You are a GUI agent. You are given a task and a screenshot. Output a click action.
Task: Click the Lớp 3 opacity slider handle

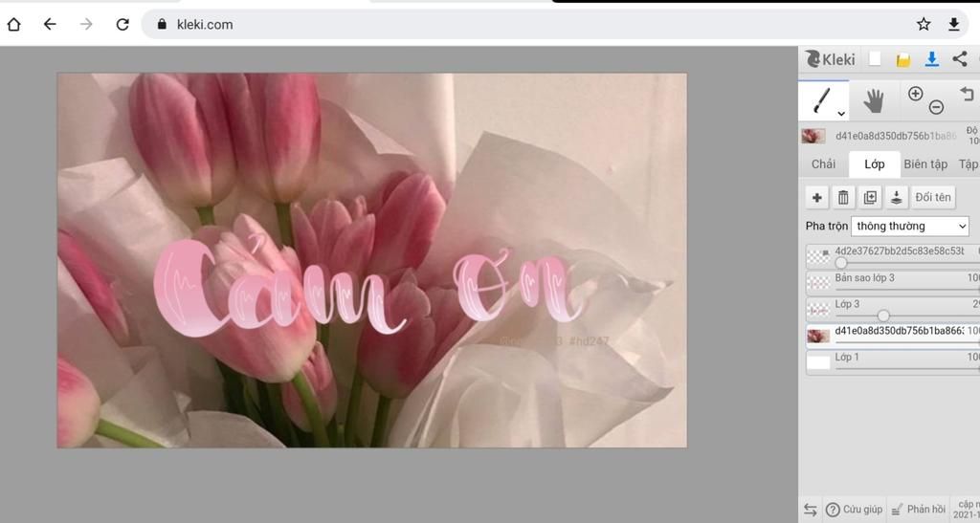(x=883, y=316)
